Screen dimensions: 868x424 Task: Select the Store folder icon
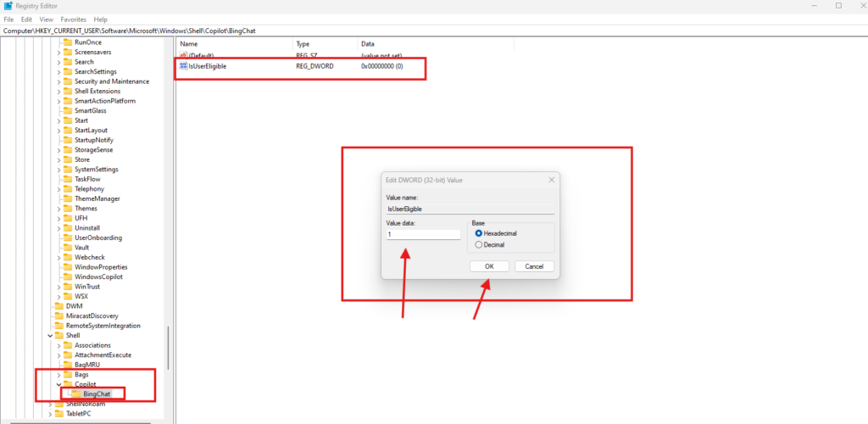[68, 159]
